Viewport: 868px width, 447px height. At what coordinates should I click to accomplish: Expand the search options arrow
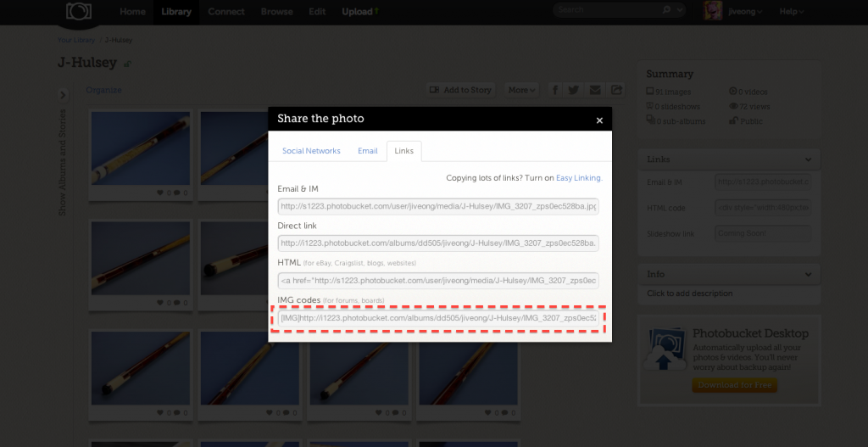coord(680,10)
